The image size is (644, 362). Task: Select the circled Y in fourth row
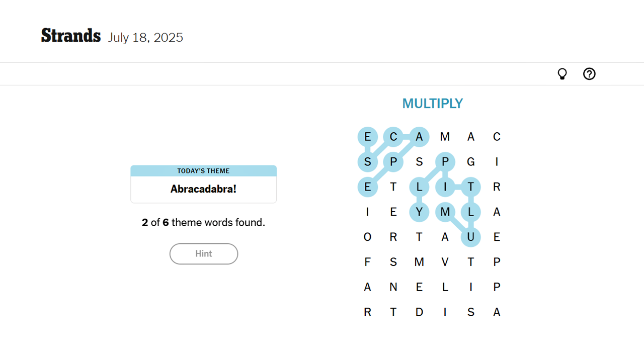tap(419, 212)
